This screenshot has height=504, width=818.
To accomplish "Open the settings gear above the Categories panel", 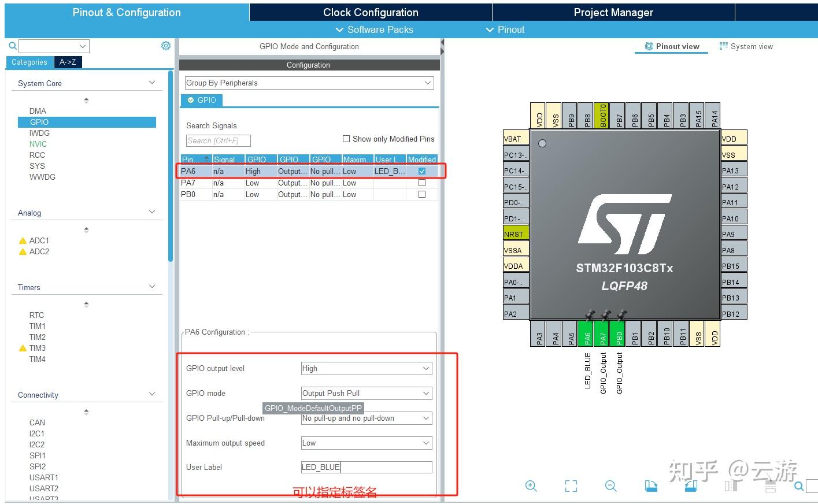I will click(166, 46).
